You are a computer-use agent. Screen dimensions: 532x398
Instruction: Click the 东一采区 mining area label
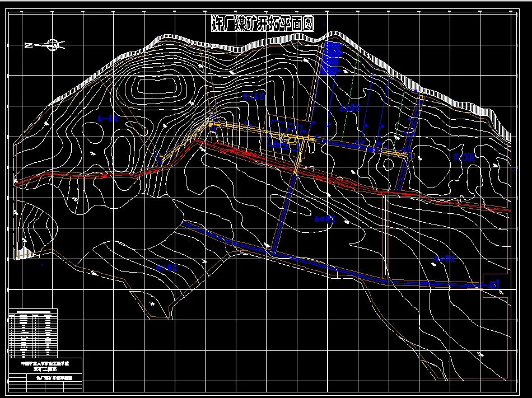[108, 118]
